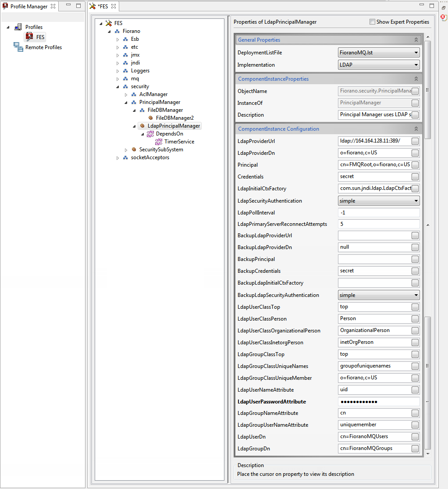Click the SecuritySubSystem component icon

coord(134,150)
